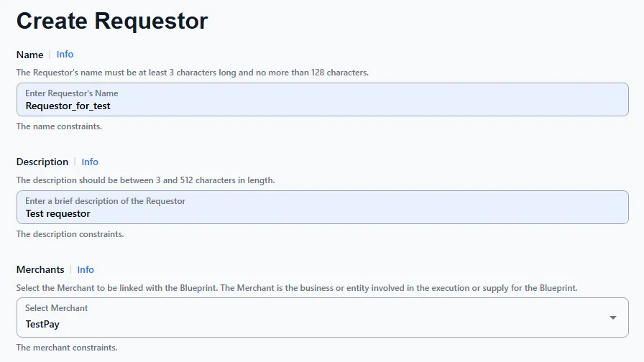Screen dimensions: 644x362
Task: Click the caret arrow in the Merchant selector
Action: click(x=613, y=317)
